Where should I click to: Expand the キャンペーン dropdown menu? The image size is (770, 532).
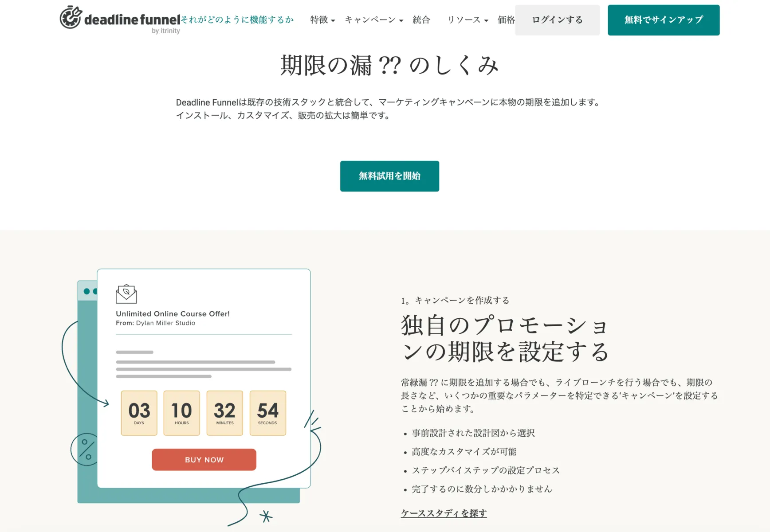(x=373, y=20)
